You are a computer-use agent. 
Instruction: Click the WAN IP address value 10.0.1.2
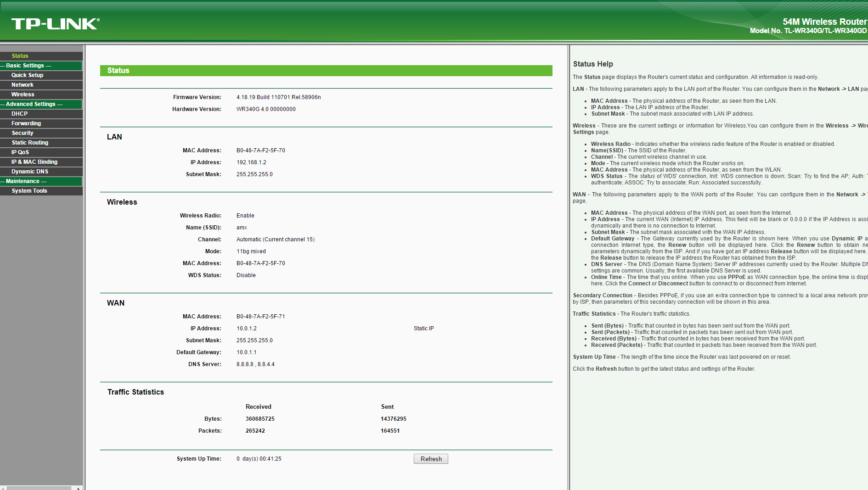point(247,329)
